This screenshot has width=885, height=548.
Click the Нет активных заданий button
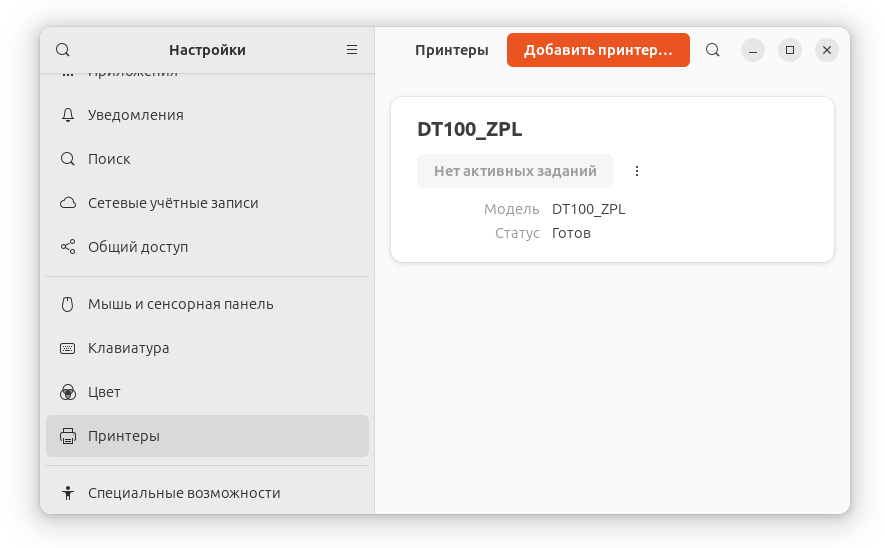tap(515, 171)
